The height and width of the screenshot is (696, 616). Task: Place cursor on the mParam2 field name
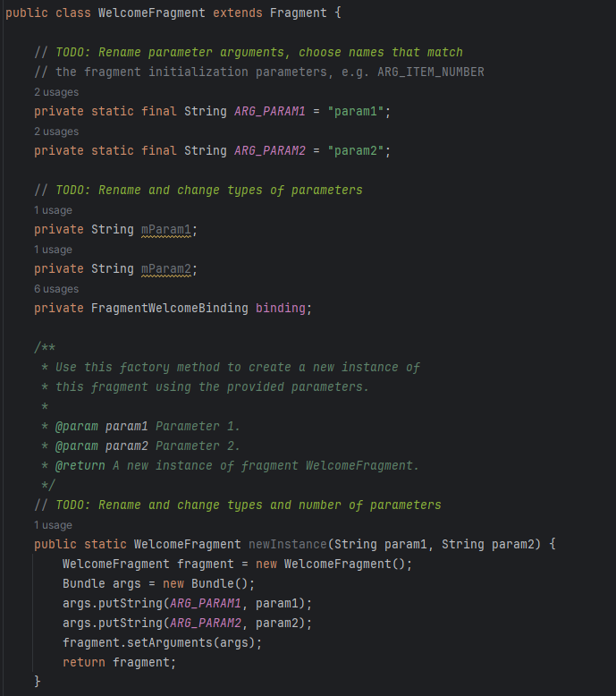[x=166, y=268]
